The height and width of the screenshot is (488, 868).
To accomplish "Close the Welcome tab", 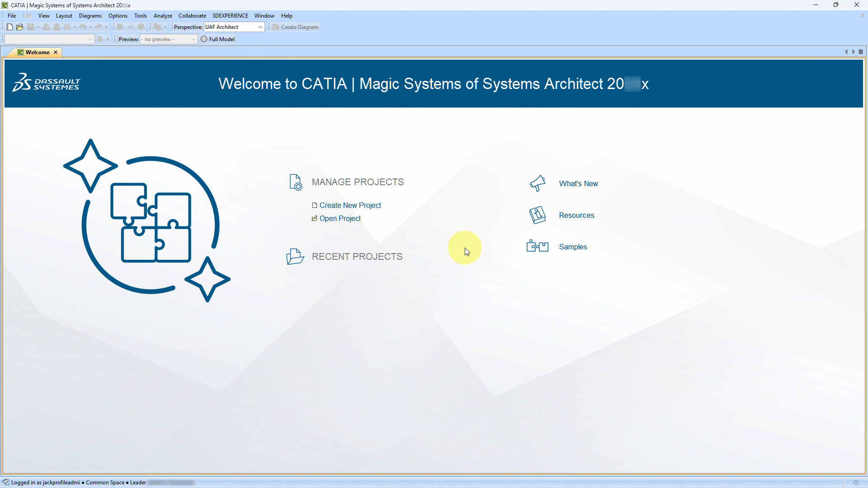I will 56,52.
